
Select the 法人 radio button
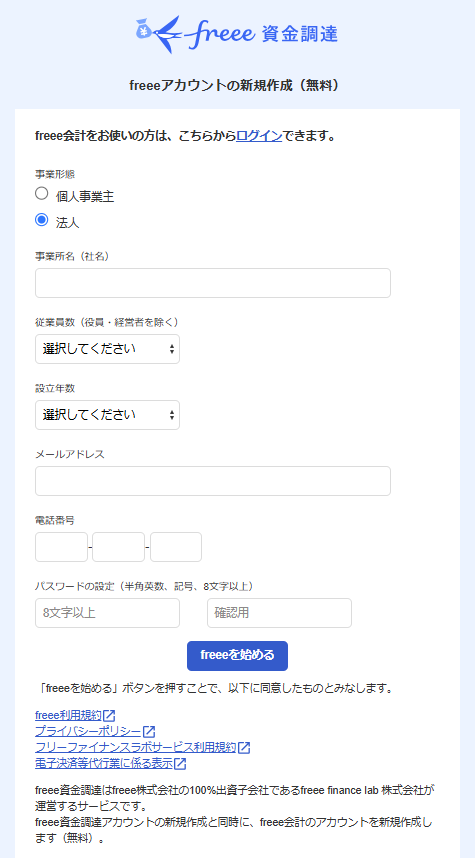(42, 220)
